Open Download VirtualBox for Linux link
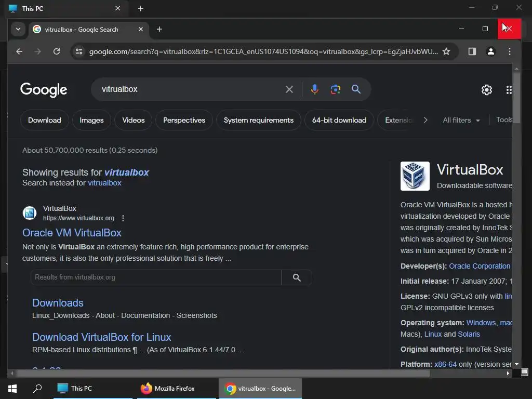The height and width of the screenshot is (399, 532). point(101,337)
